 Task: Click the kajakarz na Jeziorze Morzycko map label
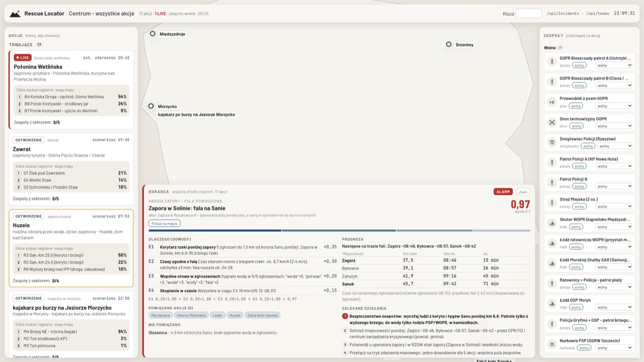point(196,115)
